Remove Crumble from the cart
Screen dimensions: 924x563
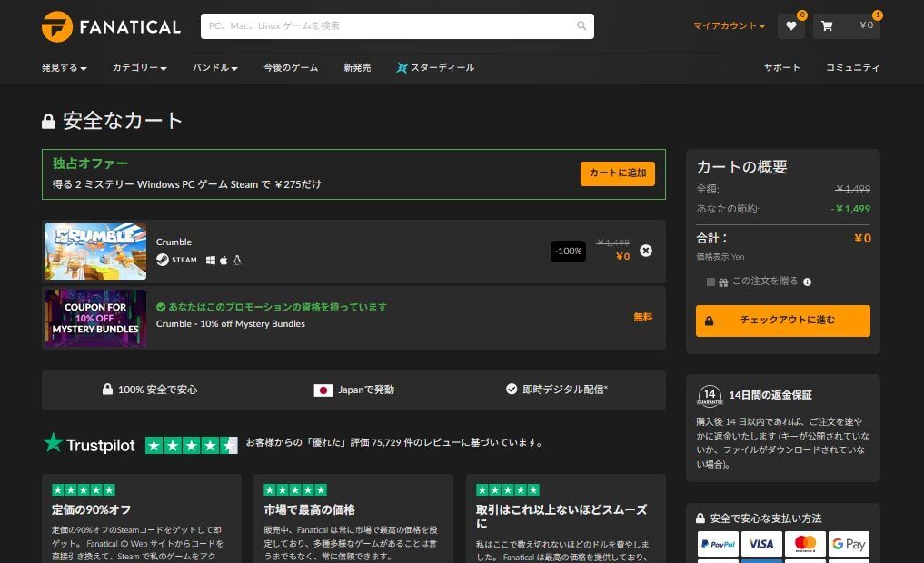(x=646, y=251)
